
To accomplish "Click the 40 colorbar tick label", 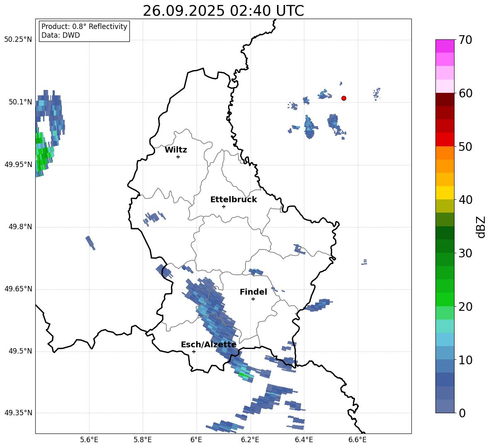I will [465, 200].
